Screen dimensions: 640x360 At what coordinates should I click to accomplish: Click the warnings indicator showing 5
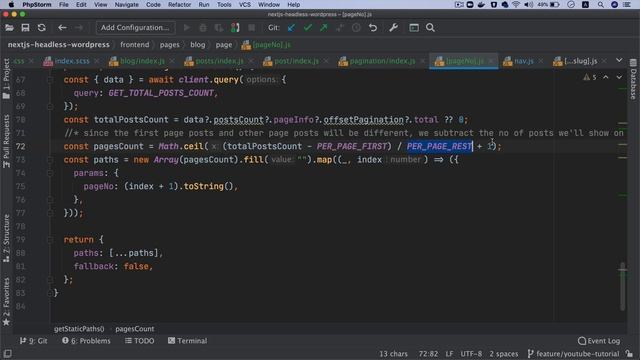(590, 77)
